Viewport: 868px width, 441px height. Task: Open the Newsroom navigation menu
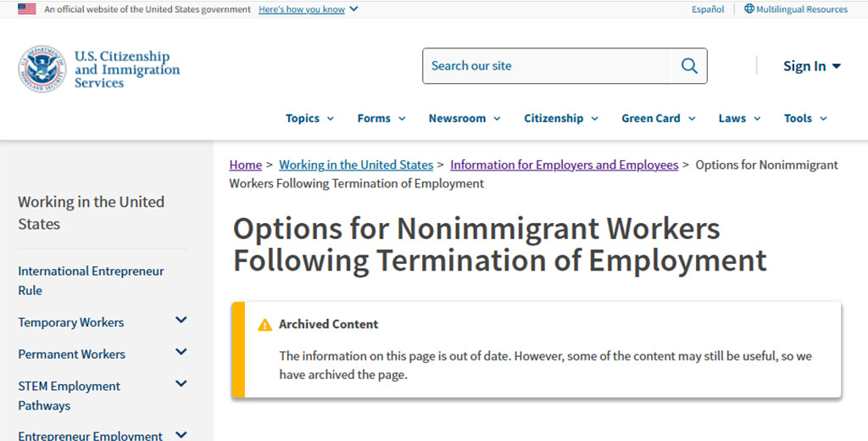pos(464,119)
